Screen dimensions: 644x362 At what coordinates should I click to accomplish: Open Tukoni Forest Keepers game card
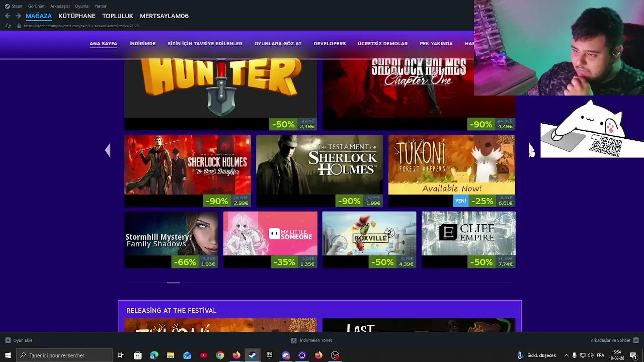point(452,171)
